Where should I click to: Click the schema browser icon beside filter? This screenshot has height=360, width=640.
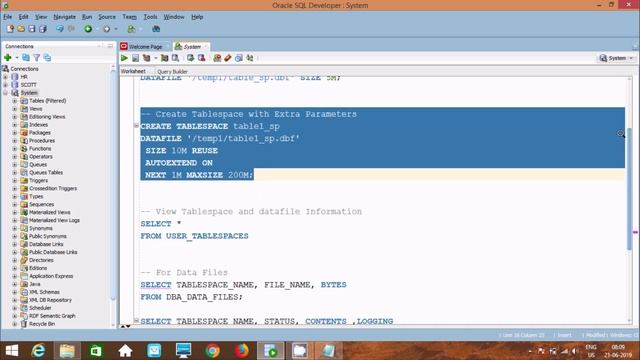coord(47,58)
